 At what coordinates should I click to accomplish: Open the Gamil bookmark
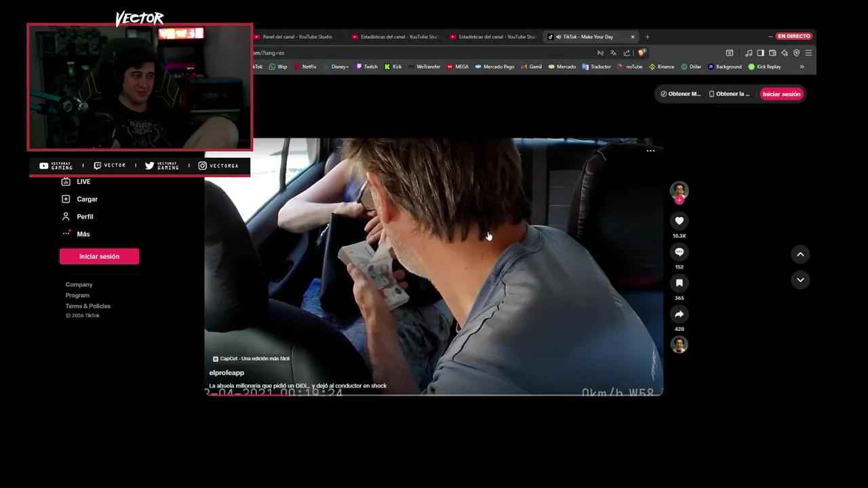point(532,66)
